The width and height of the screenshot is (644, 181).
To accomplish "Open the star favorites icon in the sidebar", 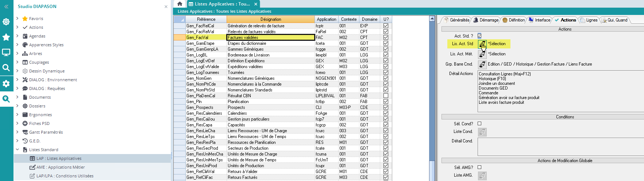I will pyautogui.click(x=6, y=37).
